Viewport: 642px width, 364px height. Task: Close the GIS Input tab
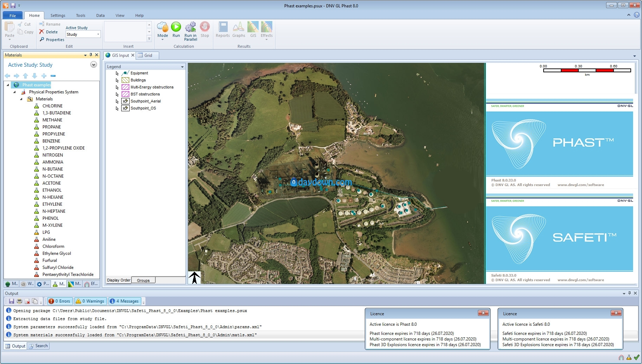(133, 55)
